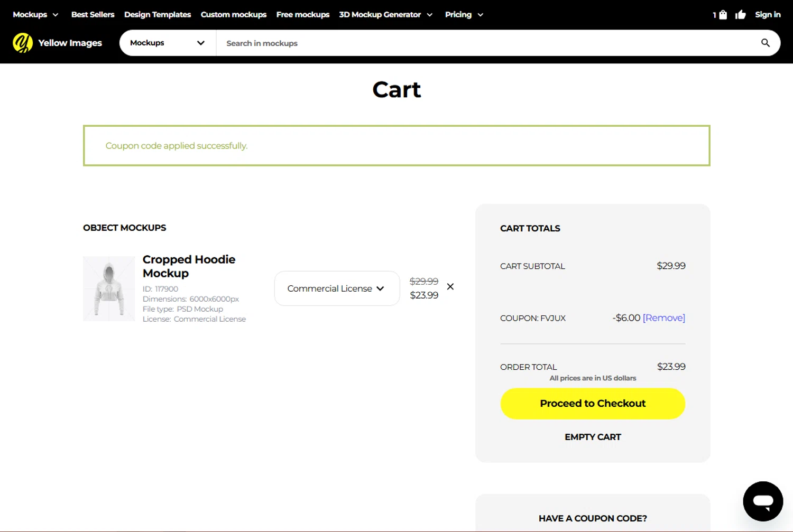The height and width of the screenshot is (532, 793).
Task: Expand the 3D Mockup Generator menu
Action: point(386,15)
